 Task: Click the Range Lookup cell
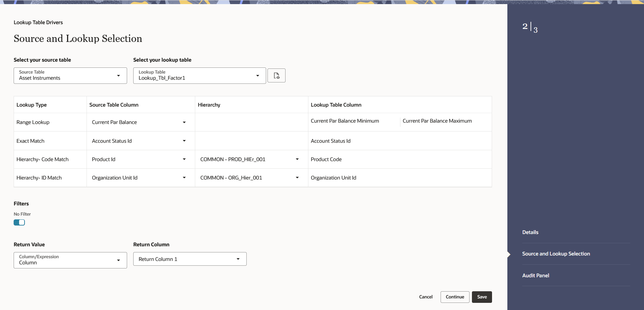tap(50, 122)
